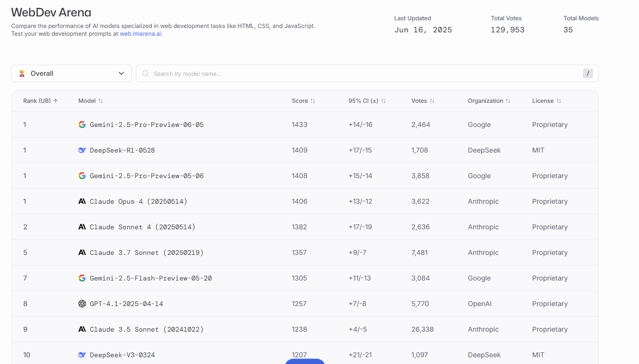Click the sort arrows next to Votes
Image resolution: width=639 pixels, height=364 pixels.
click(432, 101)
